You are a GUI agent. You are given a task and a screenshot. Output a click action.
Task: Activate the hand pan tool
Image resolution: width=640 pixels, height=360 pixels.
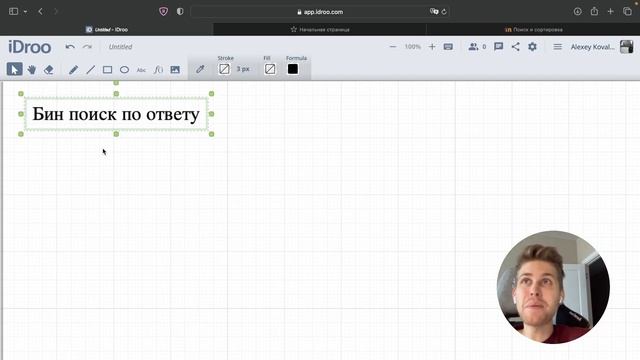coord(31,70)
